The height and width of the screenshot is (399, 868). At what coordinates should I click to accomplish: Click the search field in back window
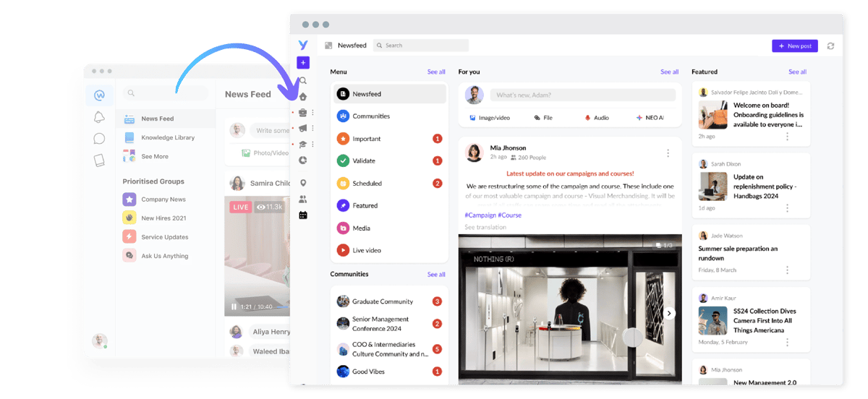click(165, 93)
